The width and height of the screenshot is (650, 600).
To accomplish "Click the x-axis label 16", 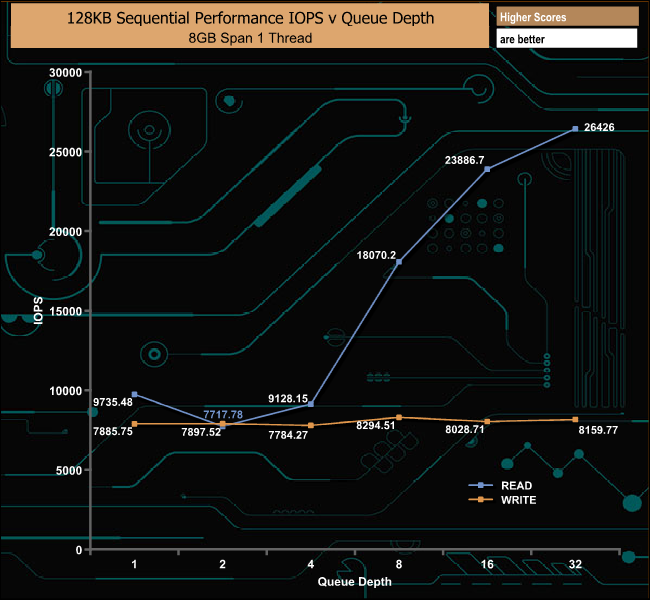I will point(487,564).
